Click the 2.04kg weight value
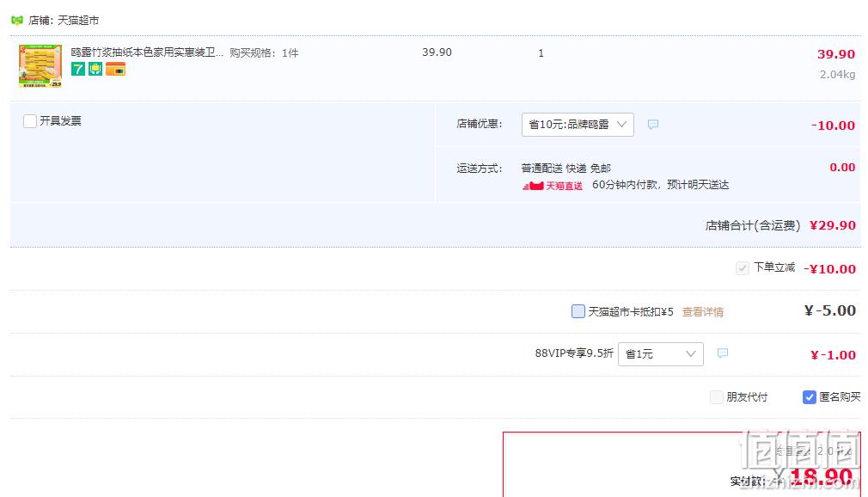The image size is (868, 497). (837, 74)
